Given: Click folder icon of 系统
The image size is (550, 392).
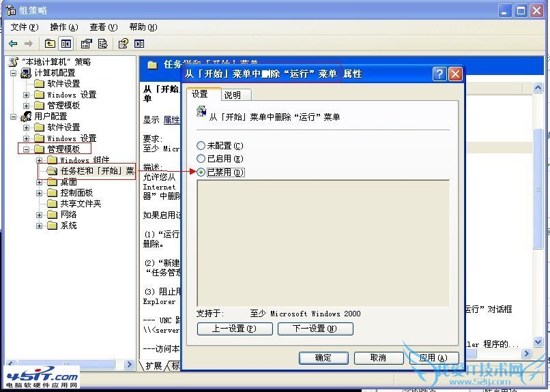Looking at the screenshot, I should 53,225.
